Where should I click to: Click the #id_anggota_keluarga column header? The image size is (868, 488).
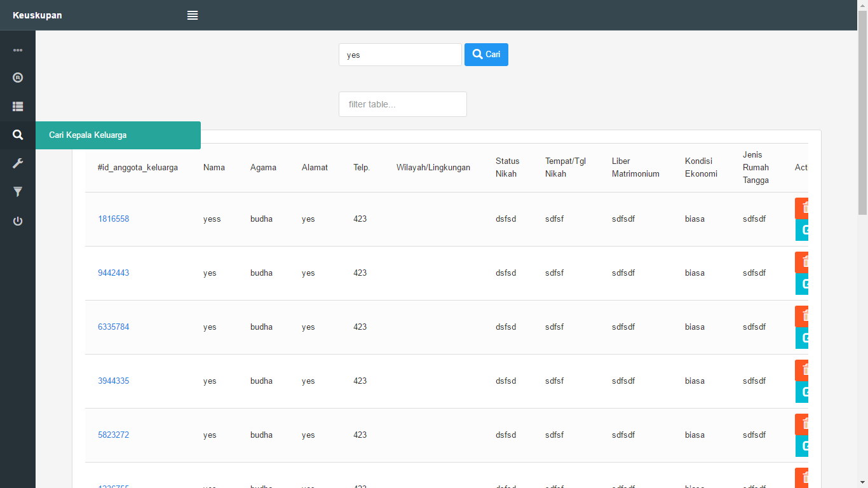[138, 168]
